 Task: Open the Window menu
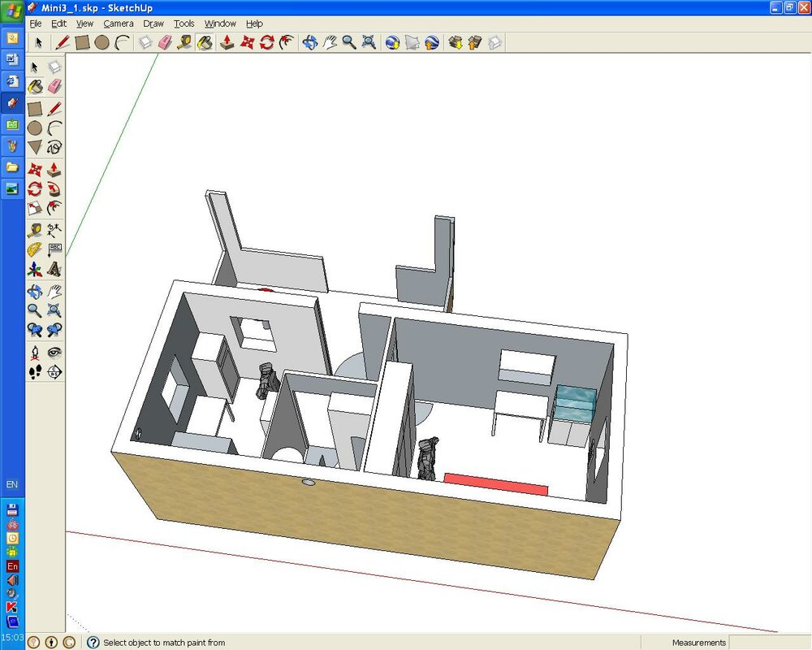click(x=220, y=24)
